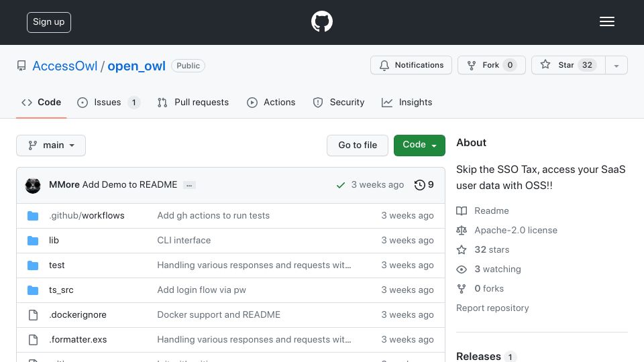The height and width of the screenshot is (362, 644).
Task: Click the ts_src folder icon
Action: coord(33,290)
